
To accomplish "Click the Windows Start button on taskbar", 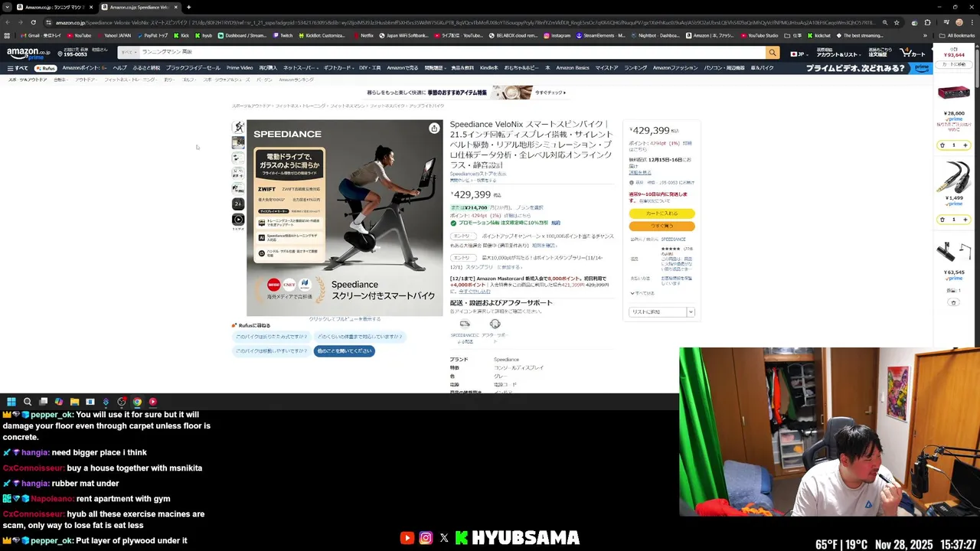I will pos(11,402).
